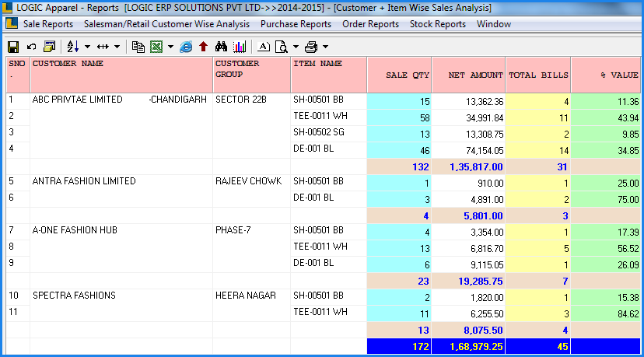The width and height of the screenshot is (644, 357).
Task: Click the red up arrow icon
Action: coord(203,47)
